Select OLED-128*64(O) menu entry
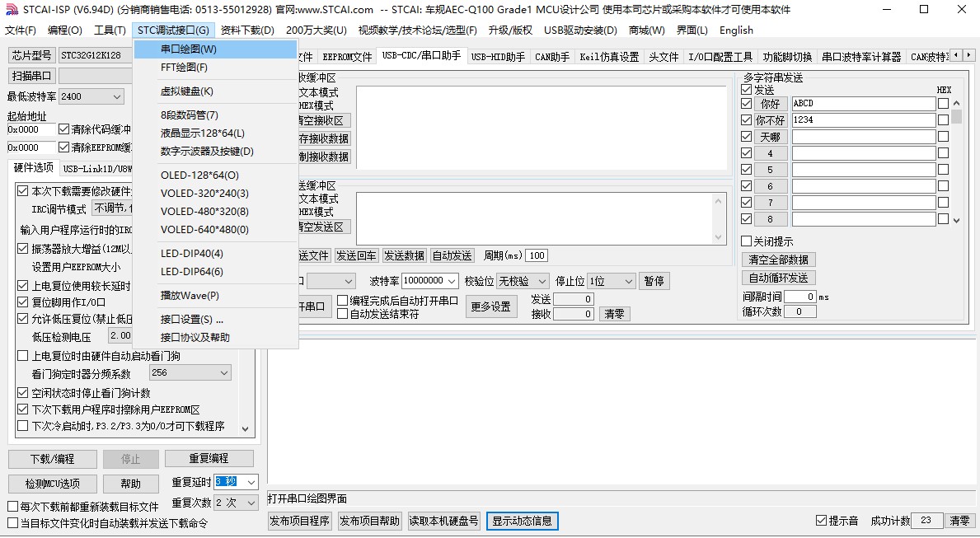Image resolution: width=980 pixels, height=538 pixels. [215, 175]
